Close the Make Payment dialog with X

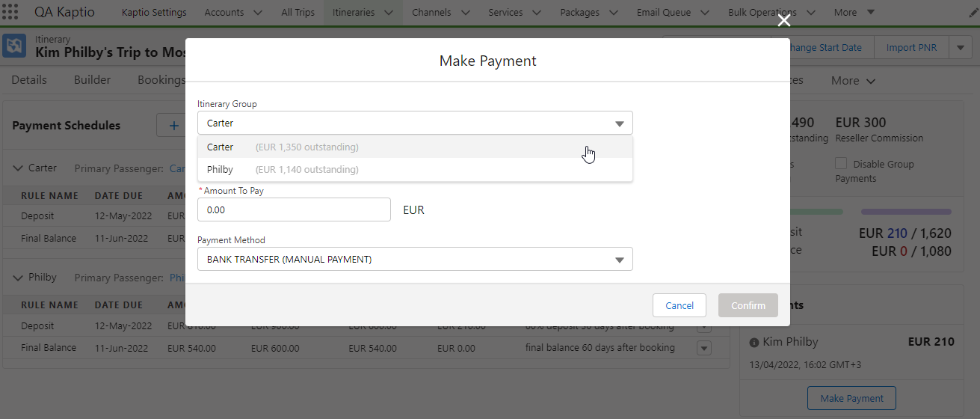(x=783, y=21)
